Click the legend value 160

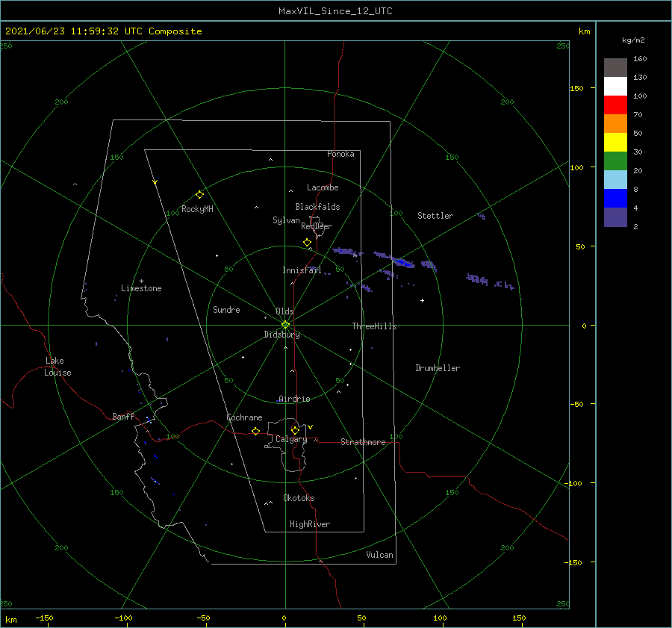(640, 59)
